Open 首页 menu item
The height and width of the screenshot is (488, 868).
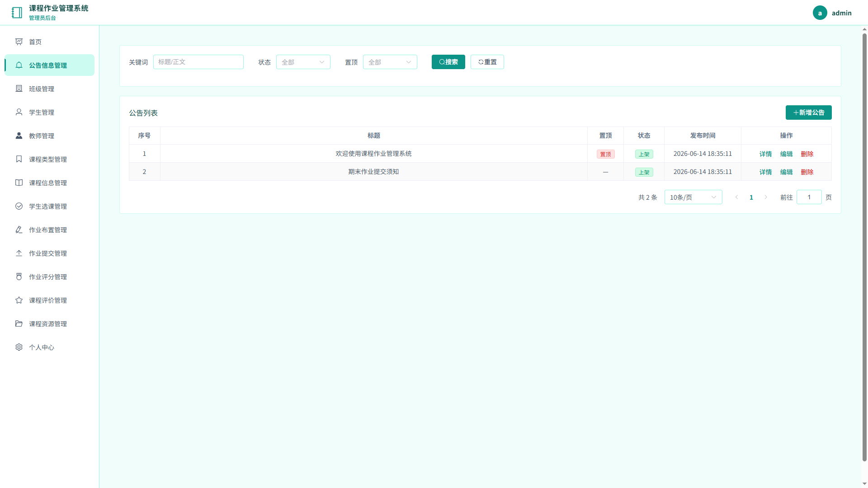50,42
